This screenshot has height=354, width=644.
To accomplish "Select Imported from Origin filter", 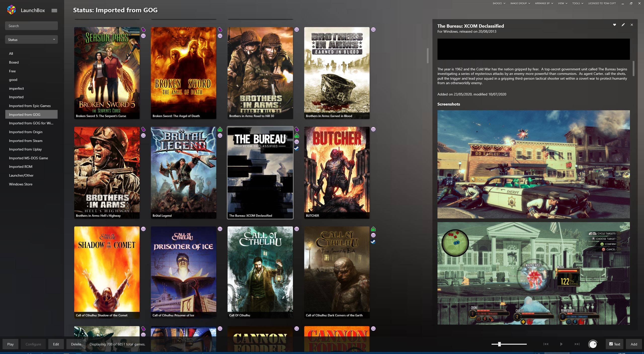I will [x=31, y=132].
